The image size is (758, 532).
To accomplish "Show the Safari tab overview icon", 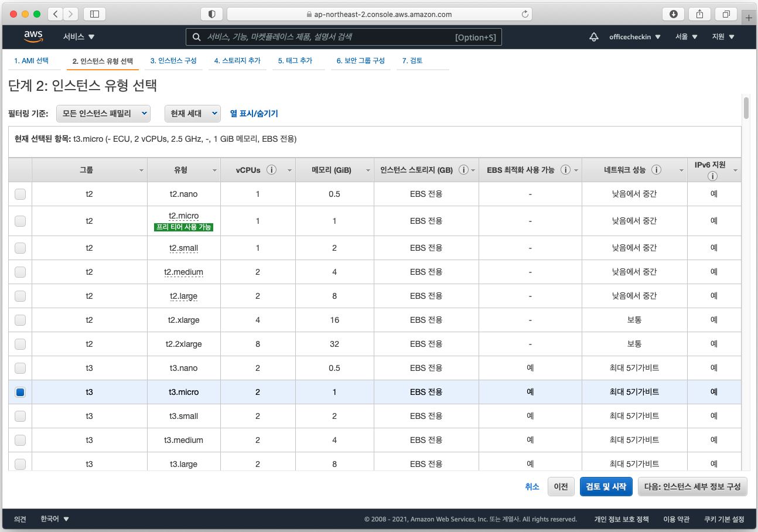I will pos(726,14).
